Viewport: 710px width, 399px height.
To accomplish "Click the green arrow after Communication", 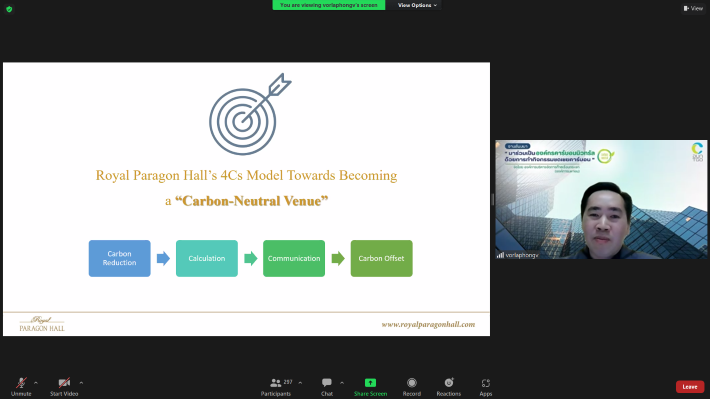I will pyautogui.click(x=338, y=259).
